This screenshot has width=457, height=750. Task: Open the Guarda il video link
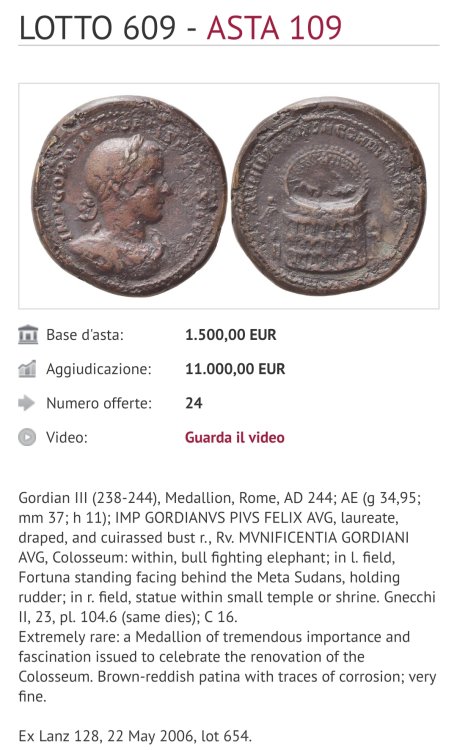coord(234,437)
